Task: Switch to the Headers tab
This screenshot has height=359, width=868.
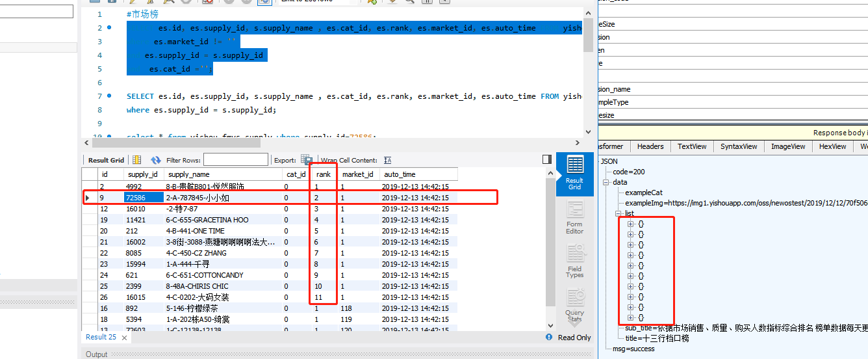Action: (650, 146)
